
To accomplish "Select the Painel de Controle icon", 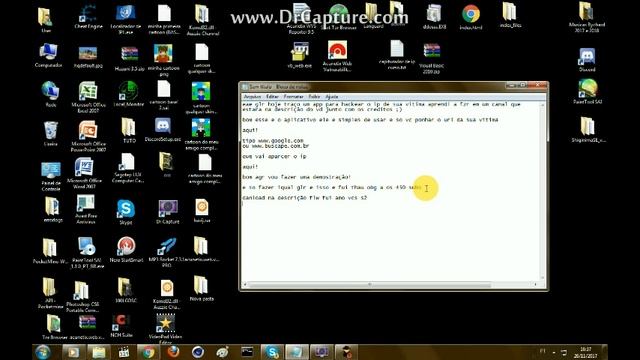I will [51, 176].
